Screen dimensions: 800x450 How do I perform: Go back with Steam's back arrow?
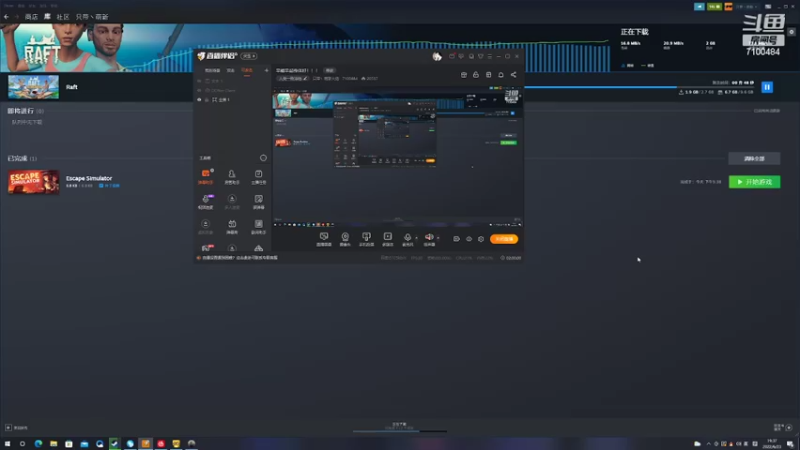pyautogui.click(x=6, y=17)
